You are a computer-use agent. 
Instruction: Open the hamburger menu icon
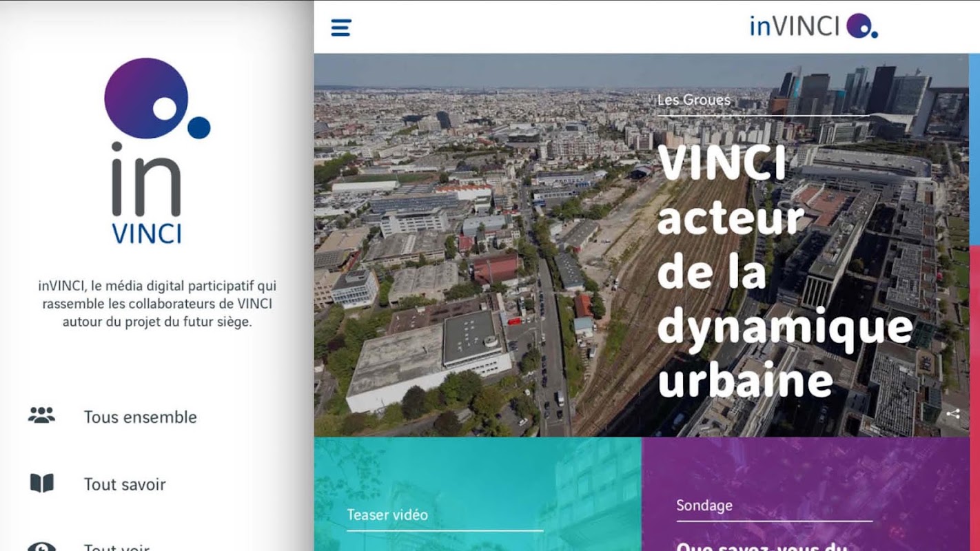point(341,28)
